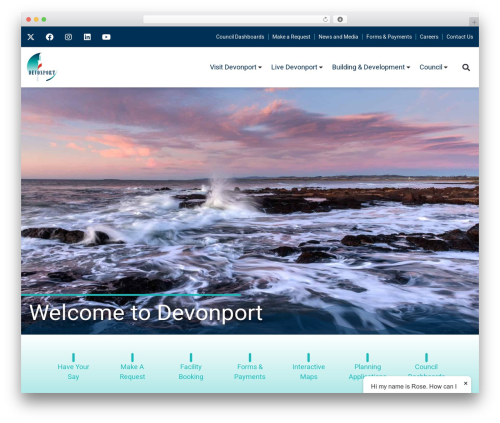The height and width of the screenshot is (423, 500).
Task: Open the Planning Applications quick link
Action: (367, 367)
